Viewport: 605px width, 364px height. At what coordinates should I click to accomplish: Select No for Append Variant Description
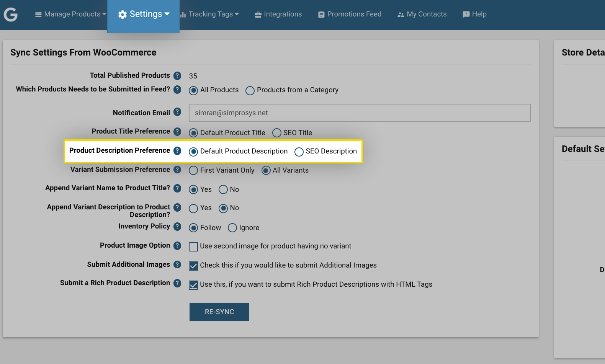tap(223, 208)
